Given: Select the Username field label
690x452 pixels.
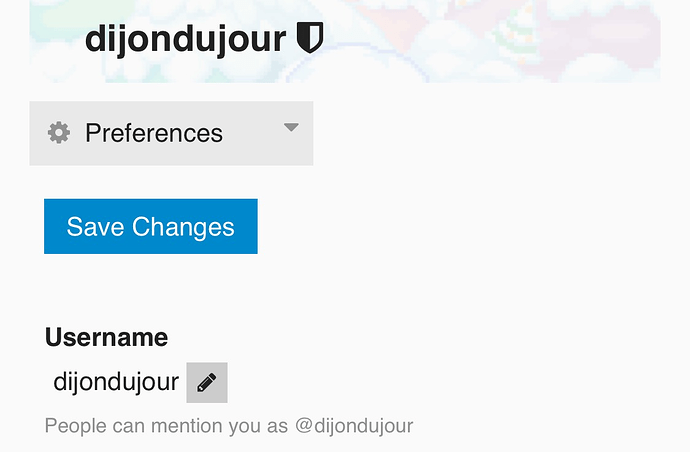Looking at the screenshot, I should coord(106,337).
